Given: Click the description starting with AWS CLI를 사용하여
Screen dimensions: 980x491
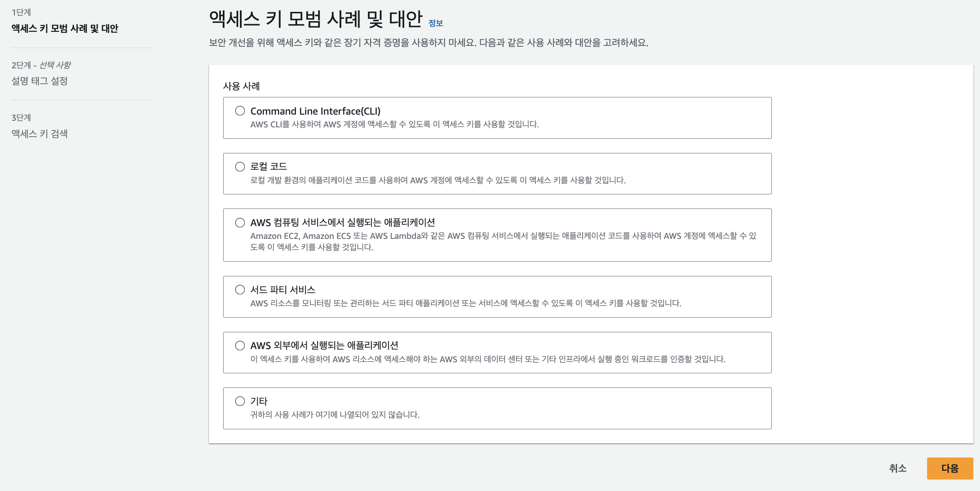Looking at the screenshot, I should pyautogui.click(x=395, y=124).
